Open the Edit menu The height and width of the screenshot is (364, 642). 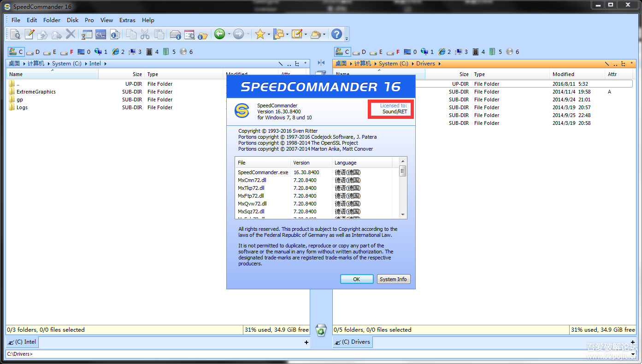pos(32,20)
